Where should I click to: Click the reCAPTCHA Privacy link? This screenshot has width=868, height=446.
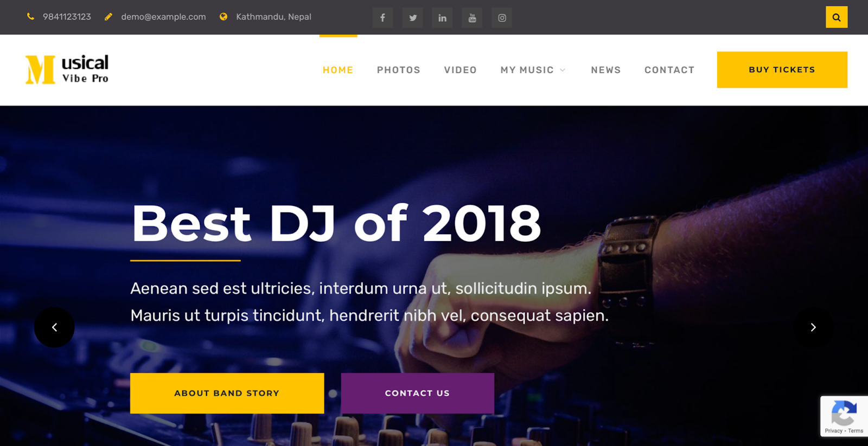(x=833, y=431)
